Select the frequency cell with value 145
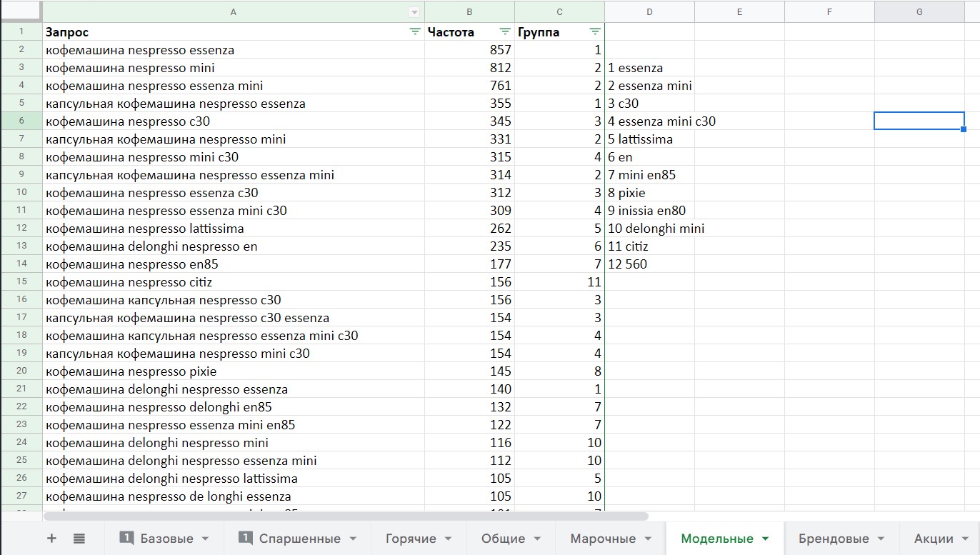Screen dimensions: 980x555 [469, 371]
